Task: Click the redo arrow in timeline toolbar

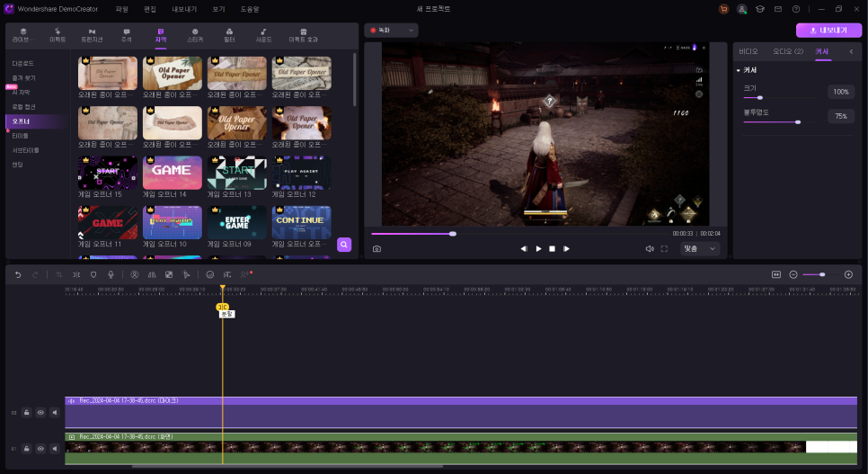Action: pos(35,274)
